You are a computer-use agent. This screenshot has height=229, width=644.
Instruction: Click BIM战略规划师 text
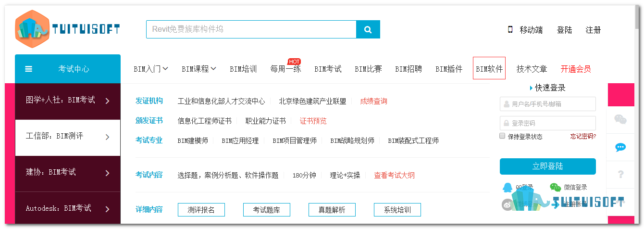click(352, 141)
